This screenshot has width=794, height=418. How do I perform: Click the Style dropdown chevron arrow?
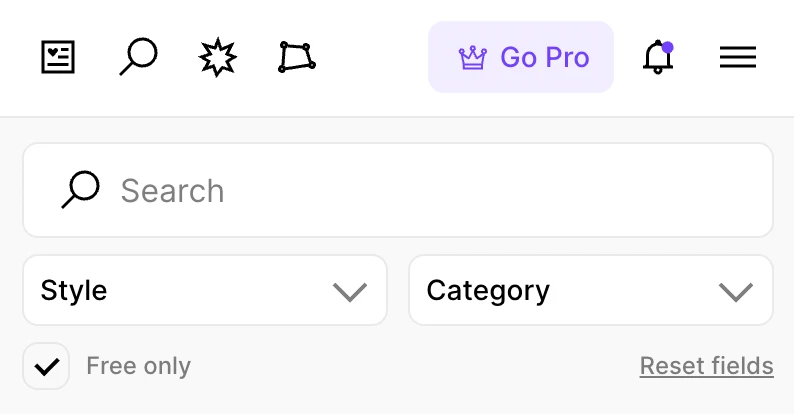[x=349, y=292]
